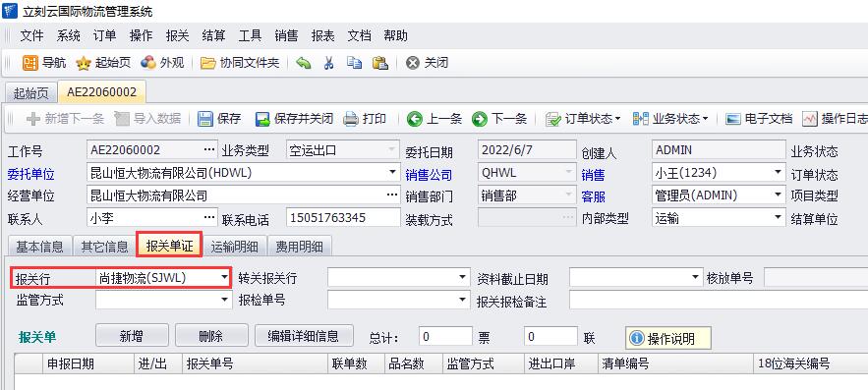868x390 pixels.
Task: Open the 文档 menu
Action: (x=359, y=36)
